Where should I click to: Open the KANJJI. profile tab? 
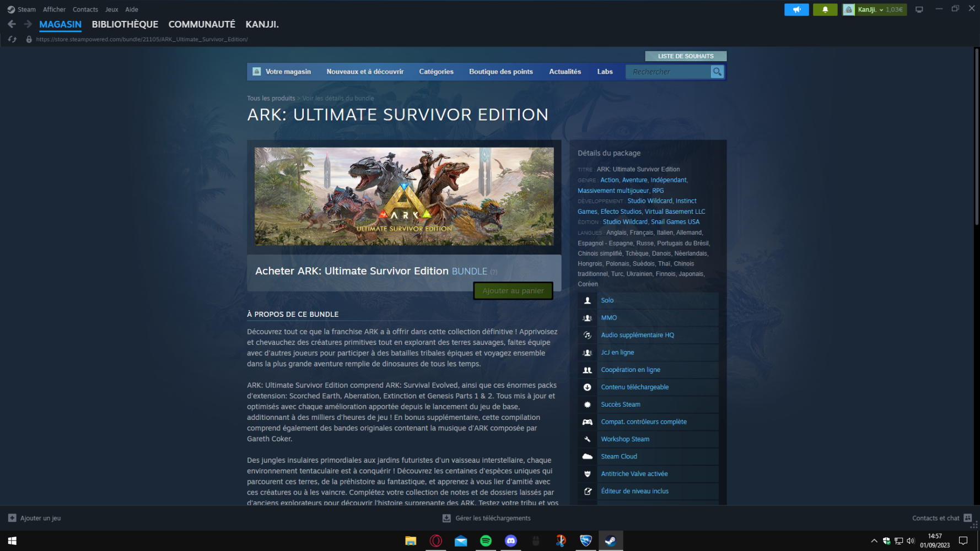(262, 24)
